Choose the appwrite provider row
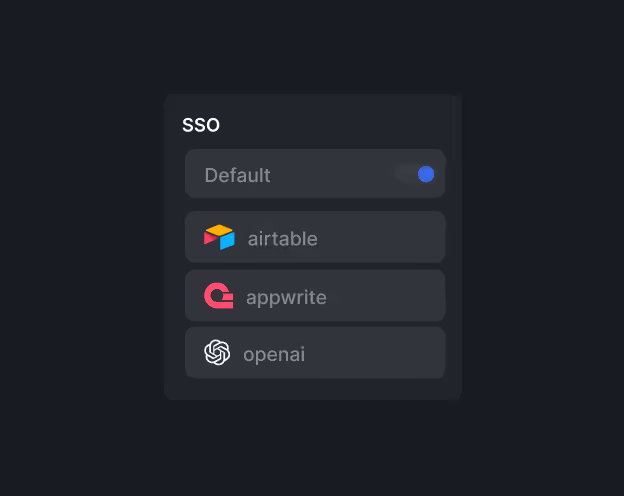The image size is (624, 496). click(314, 296)
